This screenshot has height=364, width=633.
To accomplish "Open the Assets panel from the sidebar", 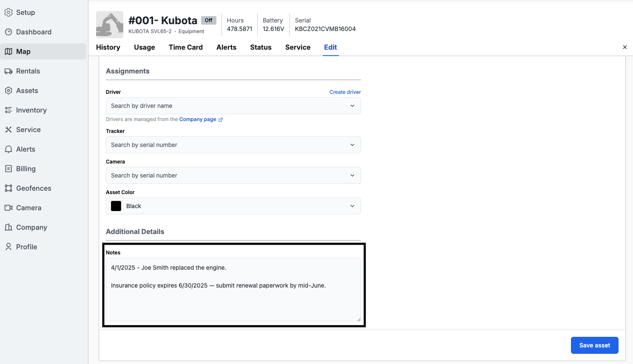I will [26, 90].
